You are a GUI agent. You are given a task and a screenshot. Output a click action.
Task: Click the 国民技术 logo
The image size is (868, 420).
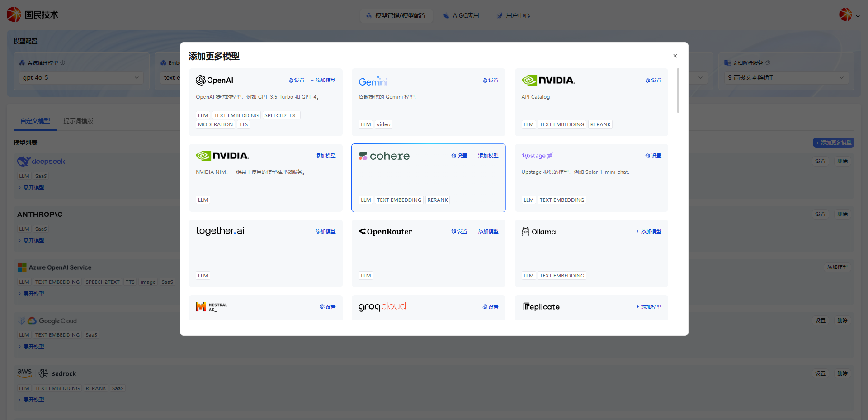(x=33, y=14)
